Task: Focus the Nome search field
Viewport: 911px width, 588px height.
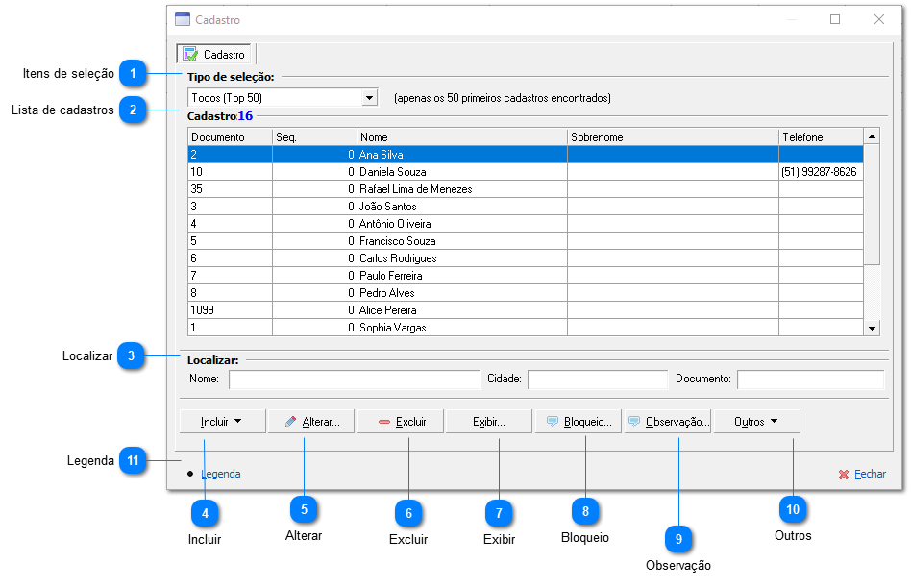Action: coord(355,380)
